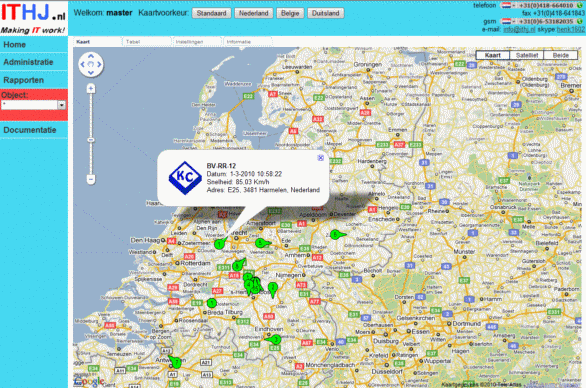The width and height of the screenshot is (586, 388).
Task: Open the Administratie menu item
Action: (34, 62)
